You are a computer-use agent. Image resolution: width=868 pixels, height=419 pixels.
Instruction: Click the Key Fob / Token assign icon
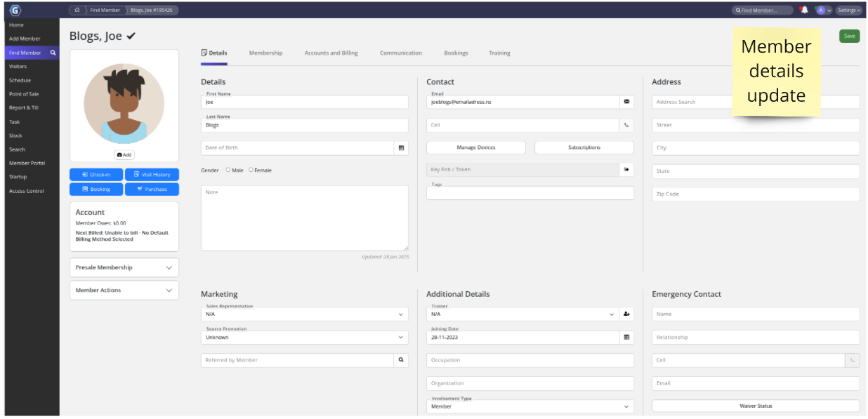pos(626,170)
